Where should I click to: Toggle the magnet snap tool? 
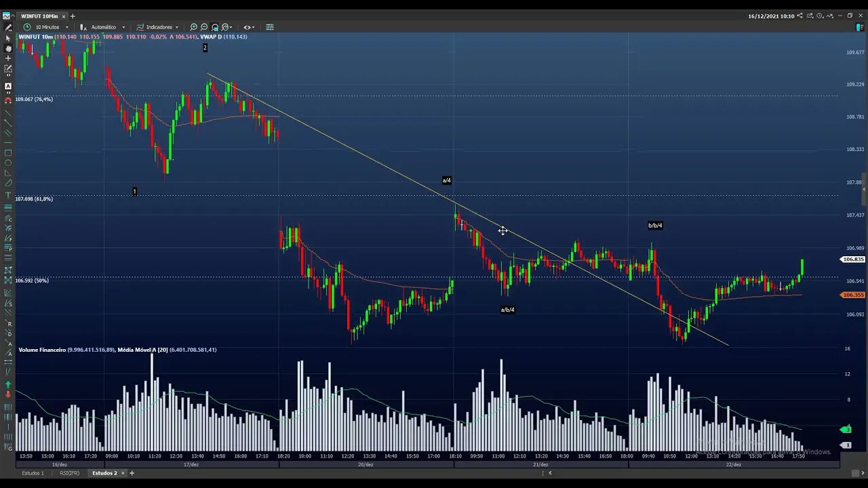click(x=8, y=100)
